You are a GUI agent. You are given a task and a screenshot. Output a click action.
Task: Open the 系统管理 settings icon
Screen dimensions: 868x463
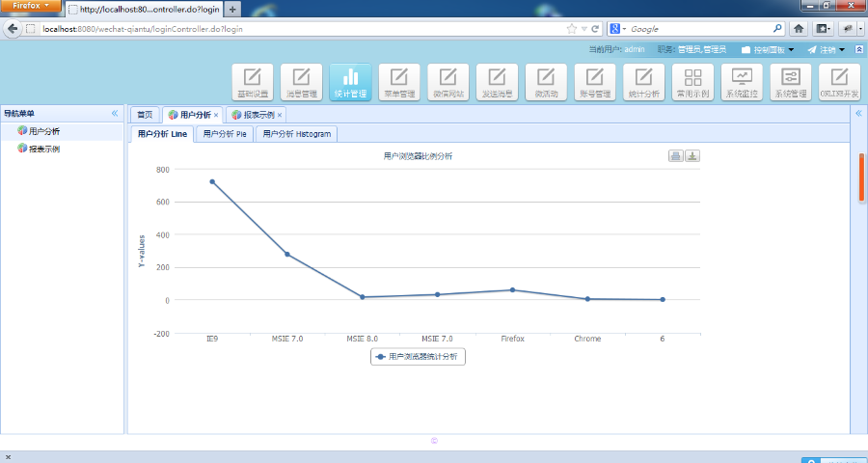point(791,82)
